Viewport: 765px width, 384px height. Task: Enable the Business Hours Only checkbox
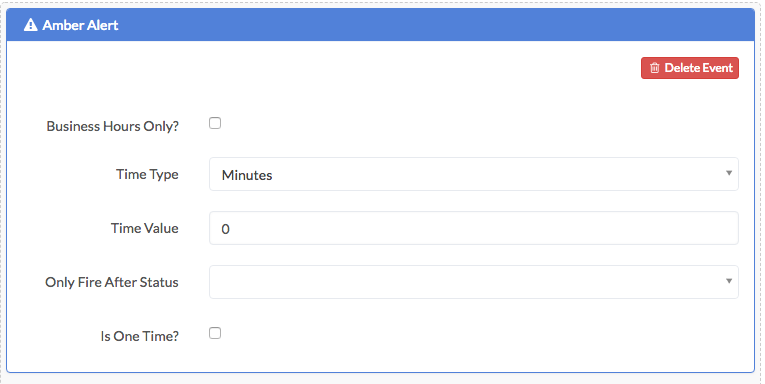tap(215, 123)
